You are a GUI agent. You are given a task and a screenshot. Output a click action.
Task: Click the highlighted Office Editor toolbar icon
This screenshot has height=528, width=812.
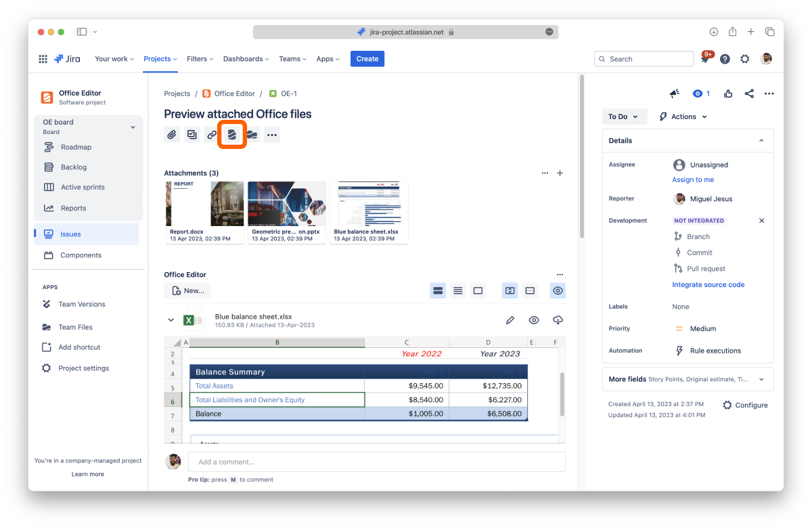(x=232, y=135)
